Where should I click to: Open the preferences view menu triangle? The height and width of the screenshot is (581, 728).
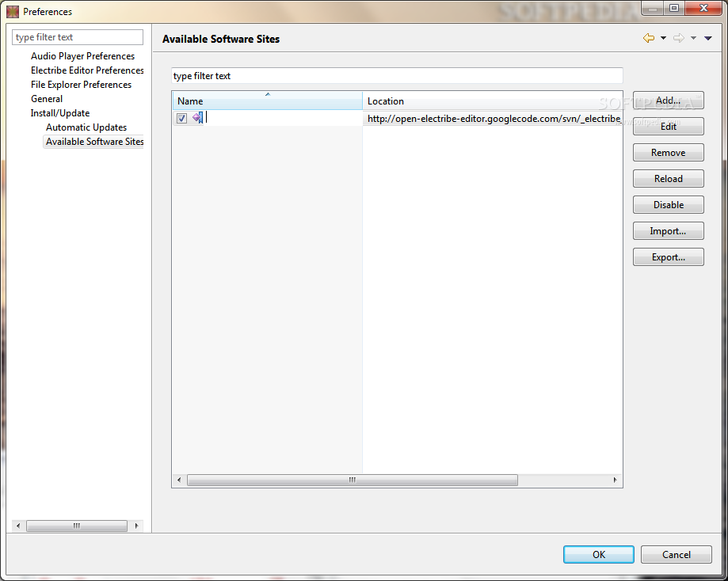point(708,38)
